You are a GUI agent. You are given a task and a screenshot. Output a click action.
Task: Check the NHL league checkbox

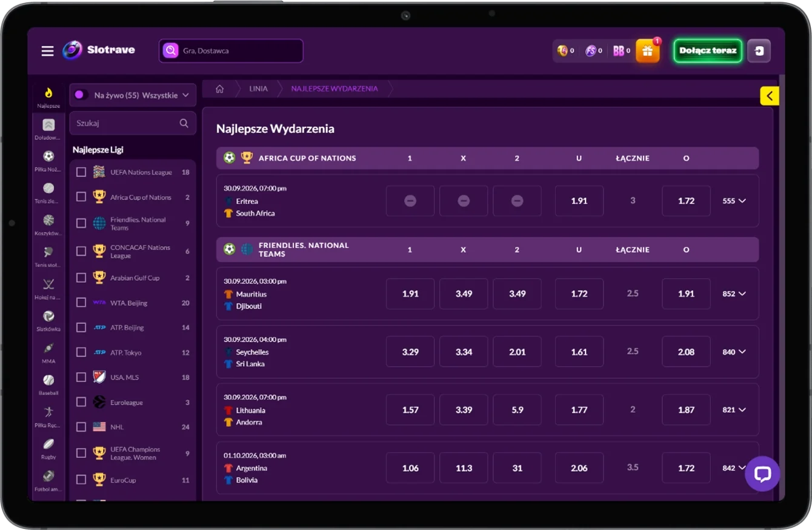81,427
